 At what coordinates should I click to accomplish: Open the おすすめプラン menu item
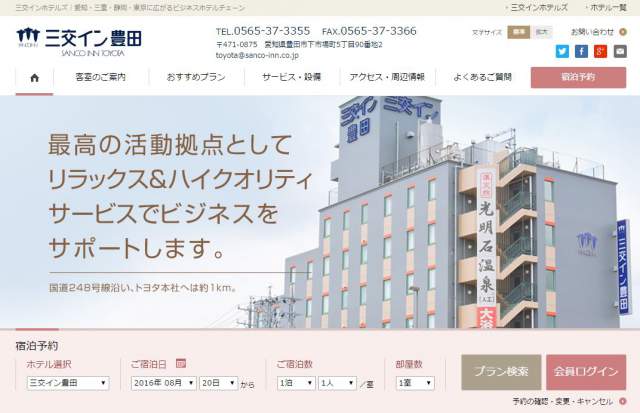coord(196,77)
